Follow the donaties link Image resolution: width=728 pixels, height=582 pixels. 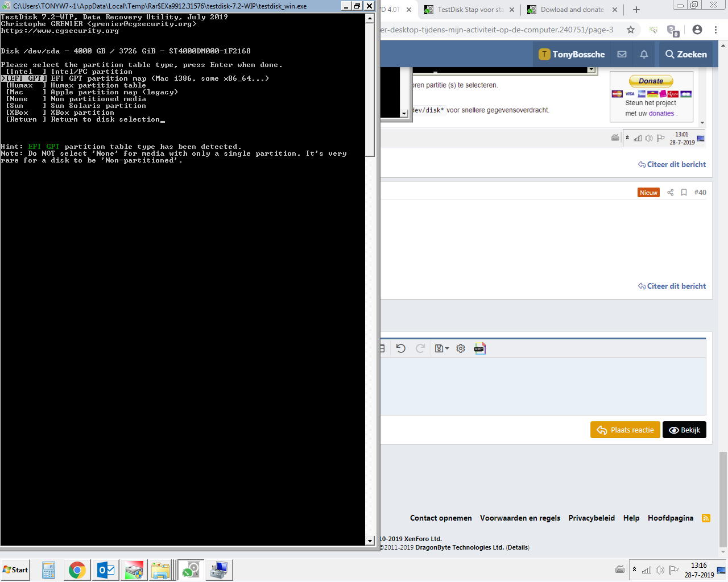[x=661, y=114]
